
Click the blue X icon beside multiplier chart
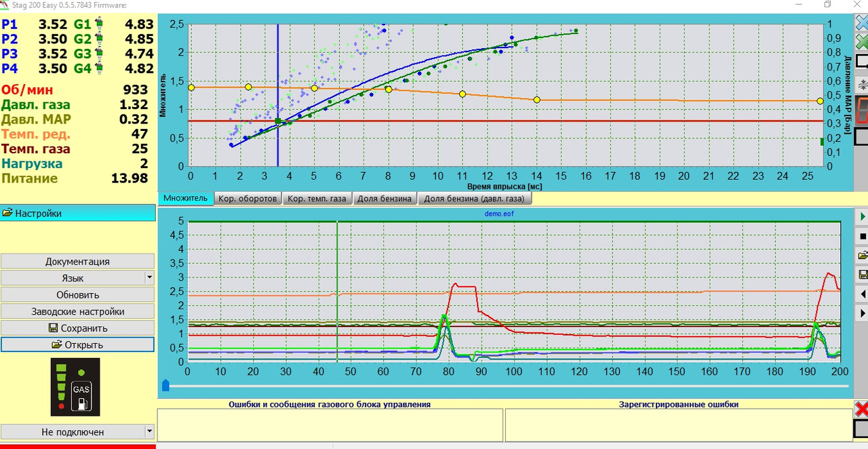[x=862, y=22]
